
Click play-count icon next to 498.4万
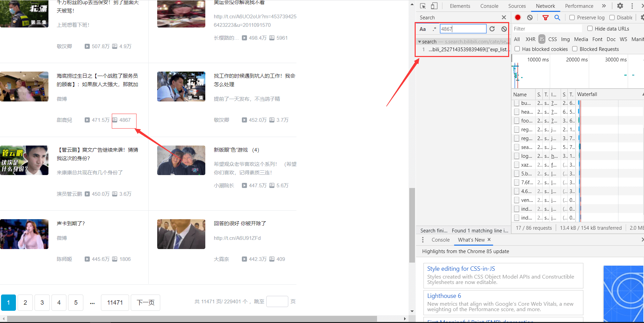[x=244, y=38]
